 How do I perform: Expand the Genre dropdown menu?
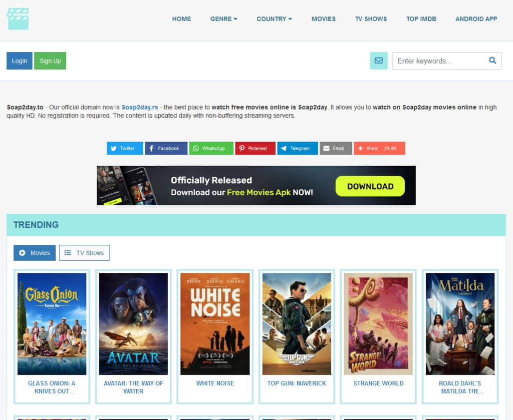224,19
